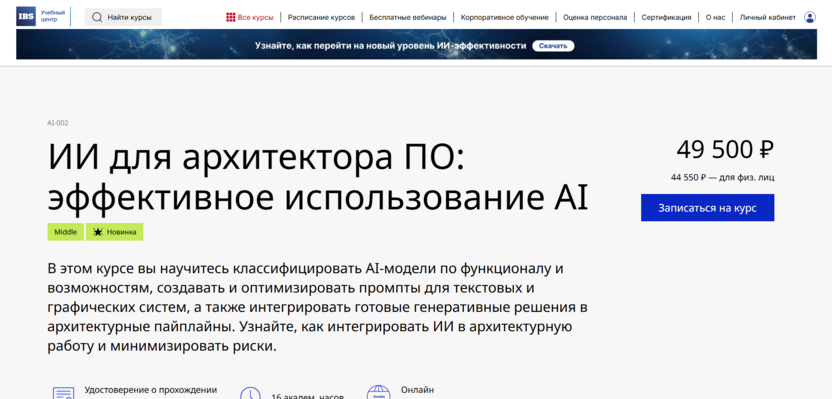
Task: Select the course code AI-002
Action: click(58, 123)
